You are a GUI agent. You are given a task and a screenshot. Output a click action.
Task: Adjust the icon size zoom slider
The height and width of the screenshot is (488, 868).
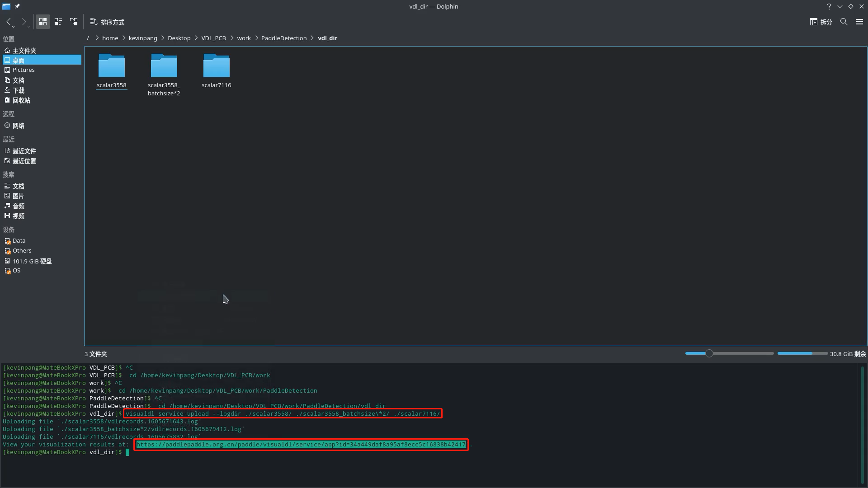coord(709,353)
